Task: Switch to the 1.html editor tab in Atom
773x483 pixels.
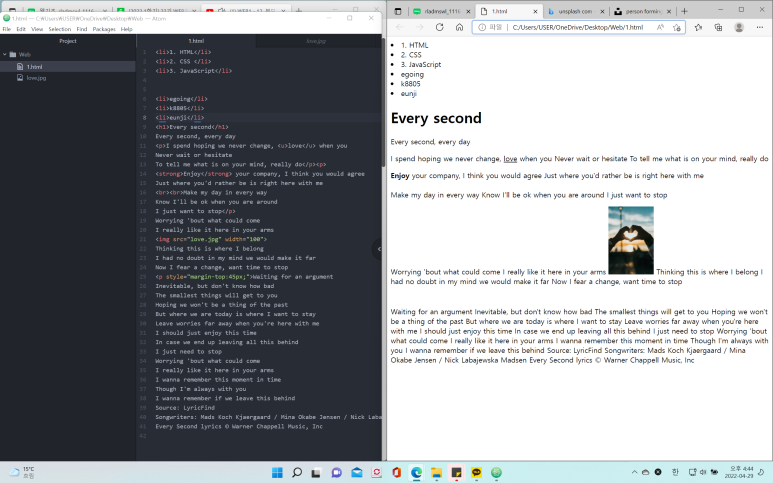Action: coord(196,41)
